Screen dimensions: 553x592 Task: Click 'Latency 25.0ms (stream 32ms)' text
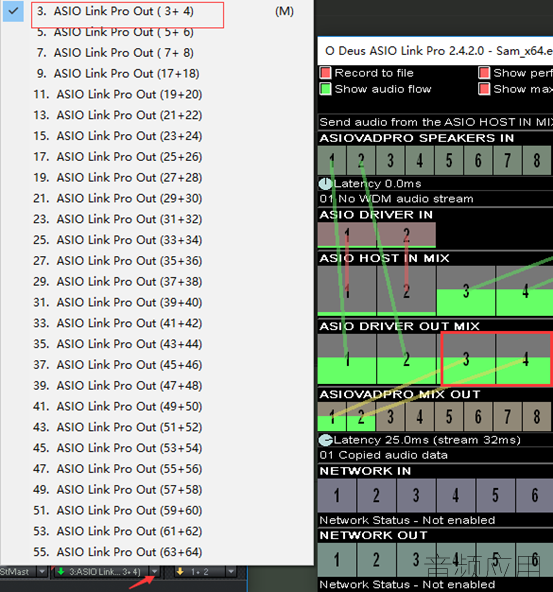(427, 440)
